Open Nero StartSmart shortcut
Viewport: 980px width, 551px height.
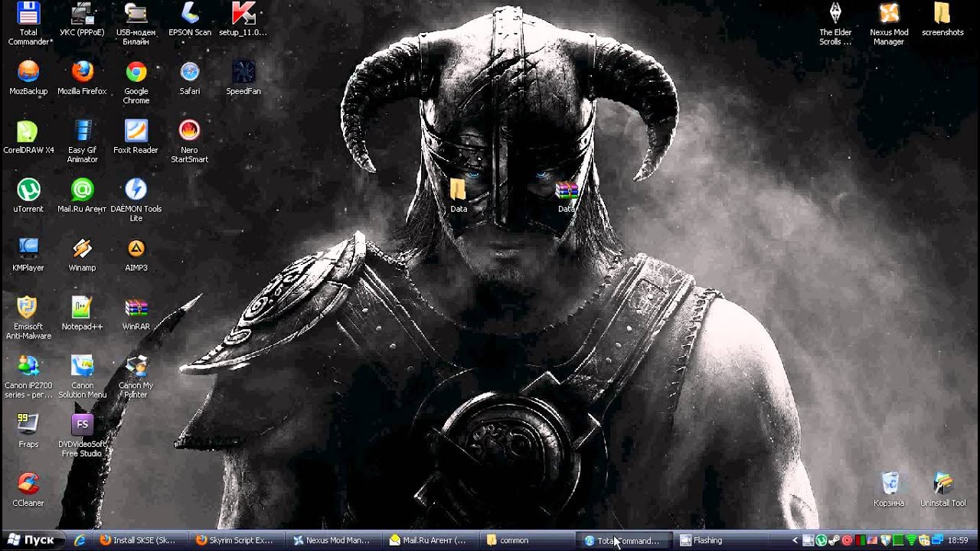(189, 142)
